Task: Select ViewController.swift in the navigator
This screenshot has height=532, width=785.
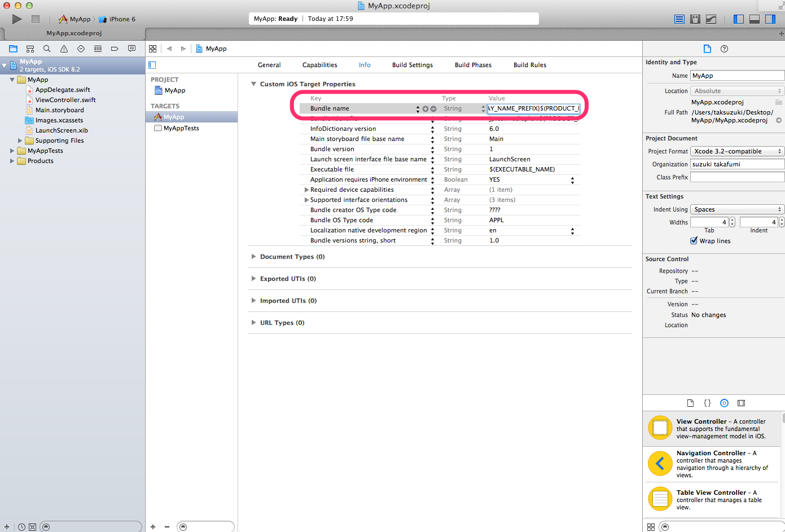Action: point(65,100)
